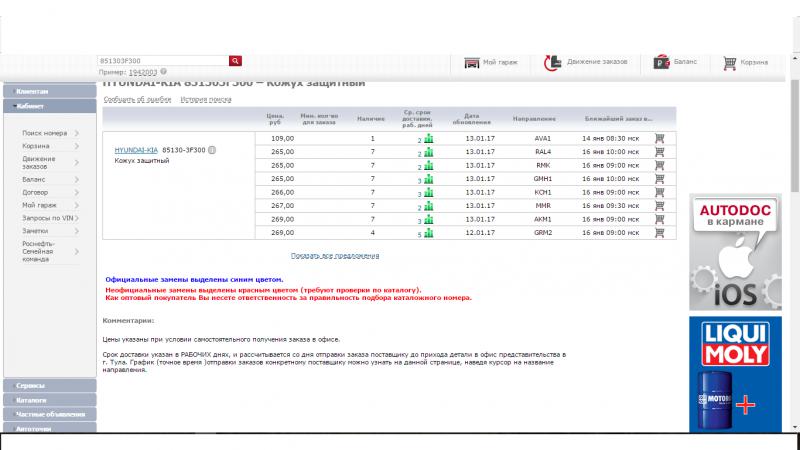Open the Liqui Moly advertisement banner

735,374
